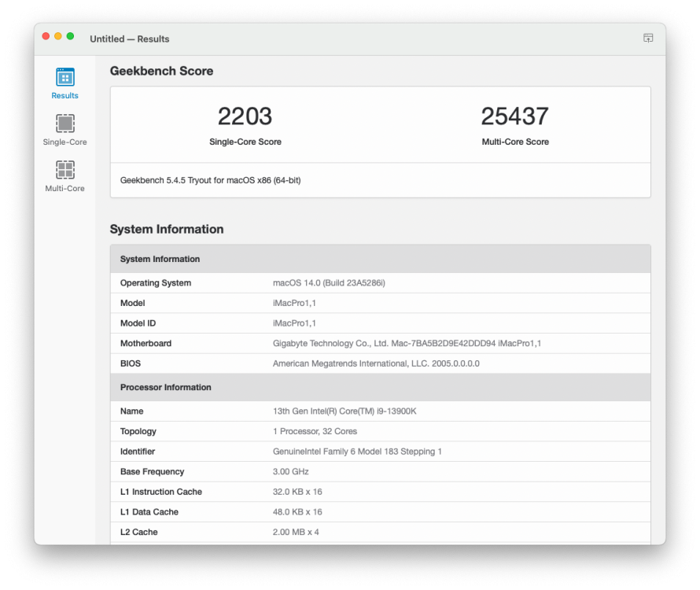Select the 32.0 KB x 16 cache value

pyautogui.click(x=297, y=492)
